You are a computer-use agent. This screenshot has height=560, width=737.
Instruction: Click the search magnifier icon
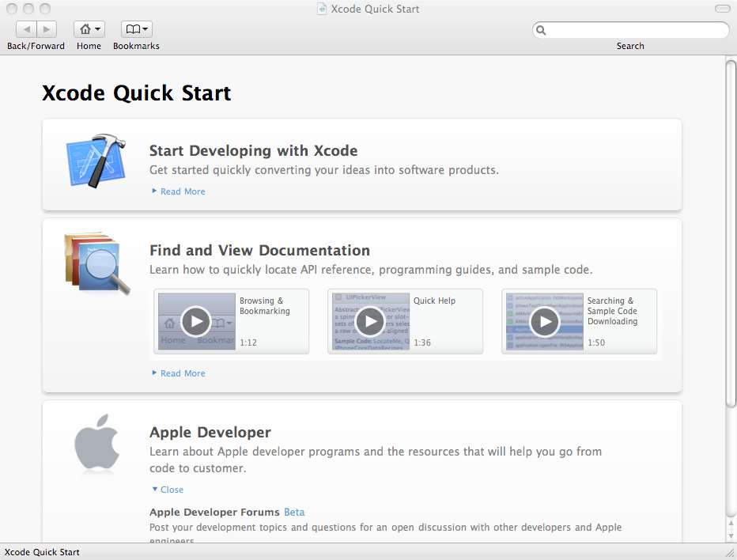(x=542, y=30)
